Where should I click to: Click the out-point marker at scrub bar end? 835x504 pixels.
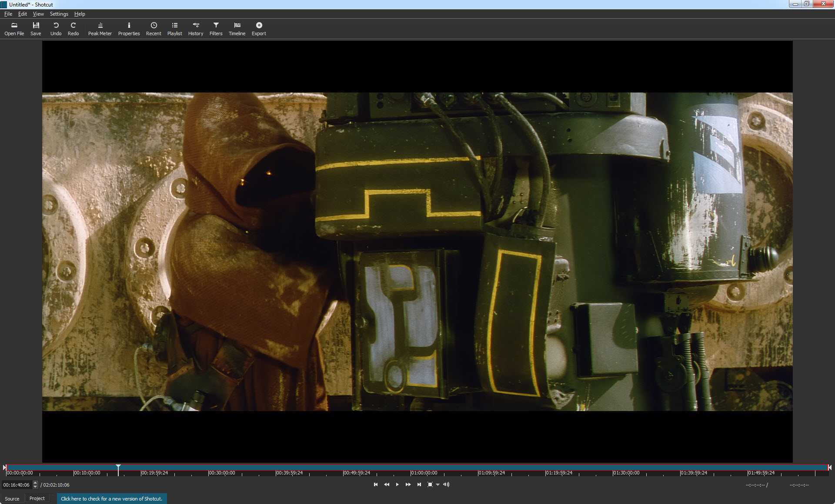[830, 468]
